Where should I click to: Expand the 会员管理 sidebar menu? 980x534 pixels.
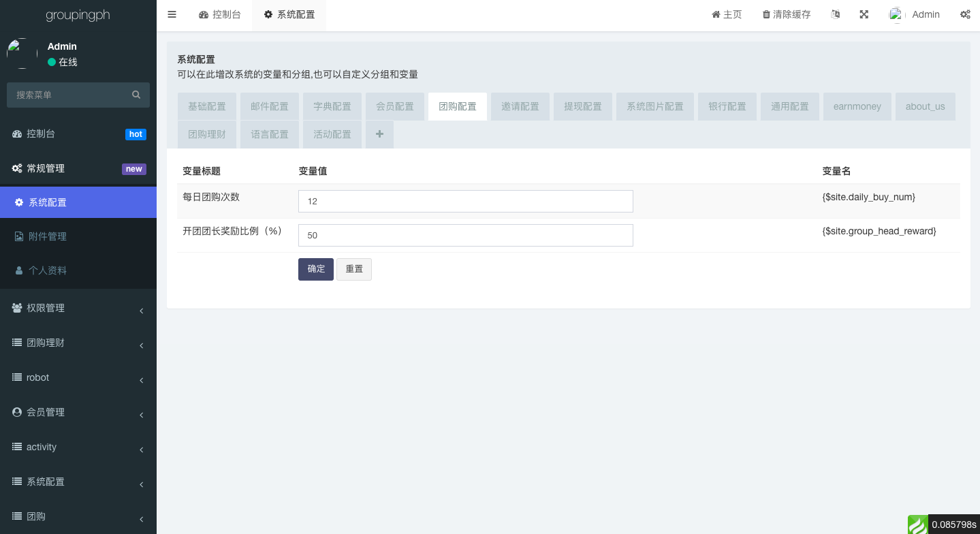(78, 412)
